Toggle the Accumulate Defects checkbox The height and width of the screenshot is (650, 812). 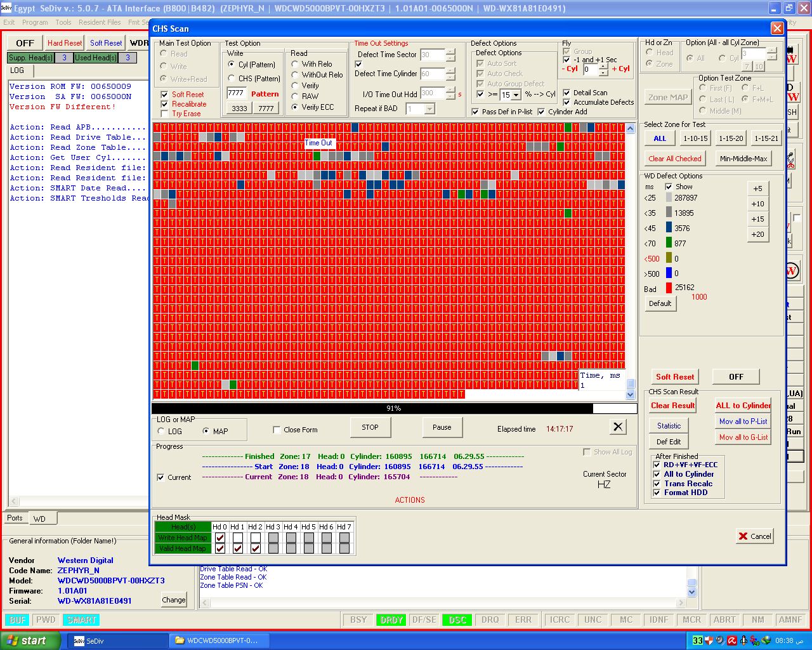click(x=566, y=102)
